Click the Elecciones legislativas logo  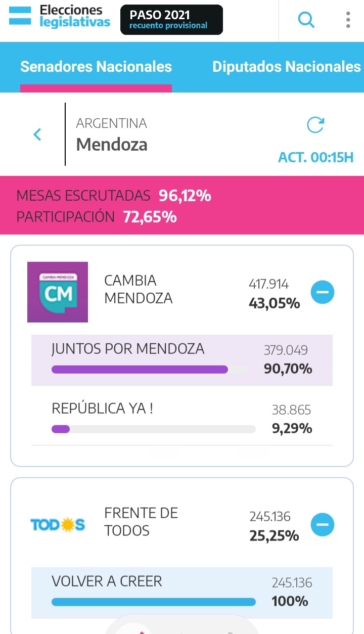tap(60, 17)
